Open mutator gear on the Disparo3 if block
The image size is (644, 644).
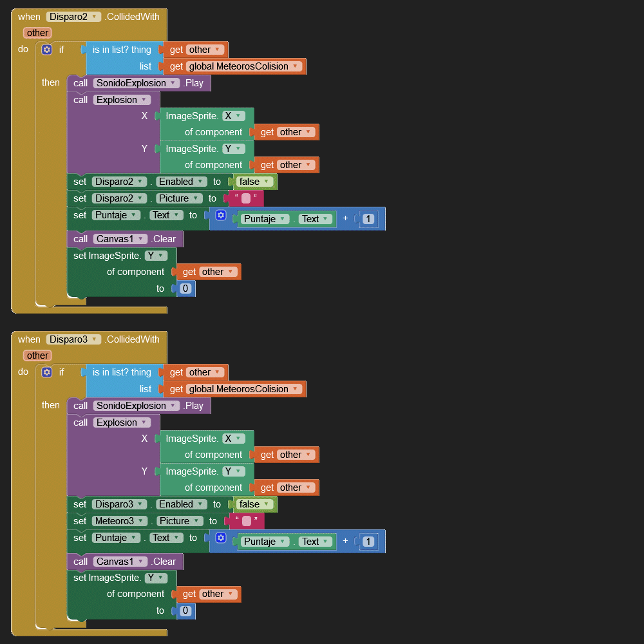click(x=46, y=372)
